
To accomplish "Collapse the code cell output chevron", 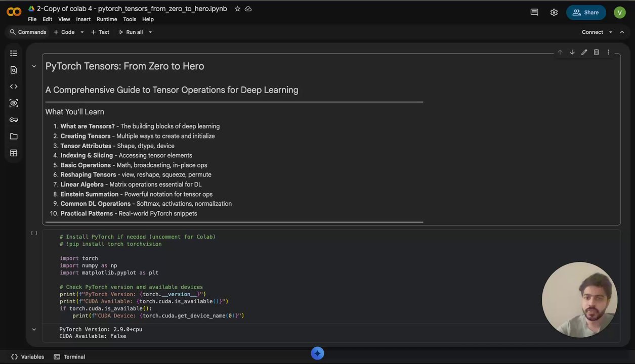I will point(34,330).
